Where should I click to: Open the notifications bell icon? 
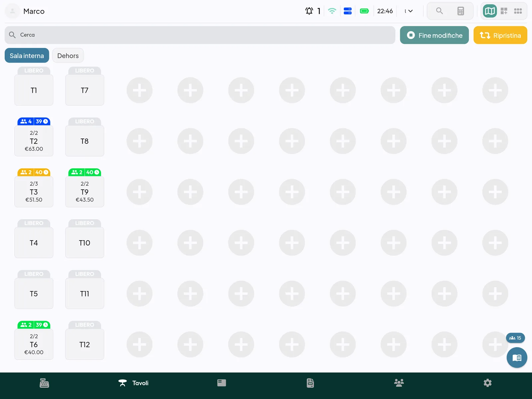(x=309, y=11)
